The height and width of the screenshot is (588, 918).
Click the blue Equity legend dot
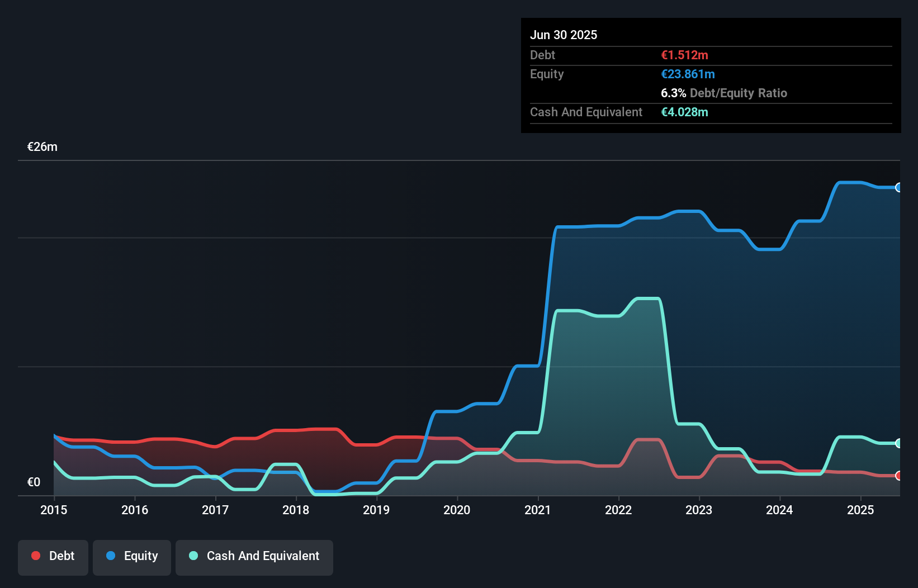tap(111, 556)
